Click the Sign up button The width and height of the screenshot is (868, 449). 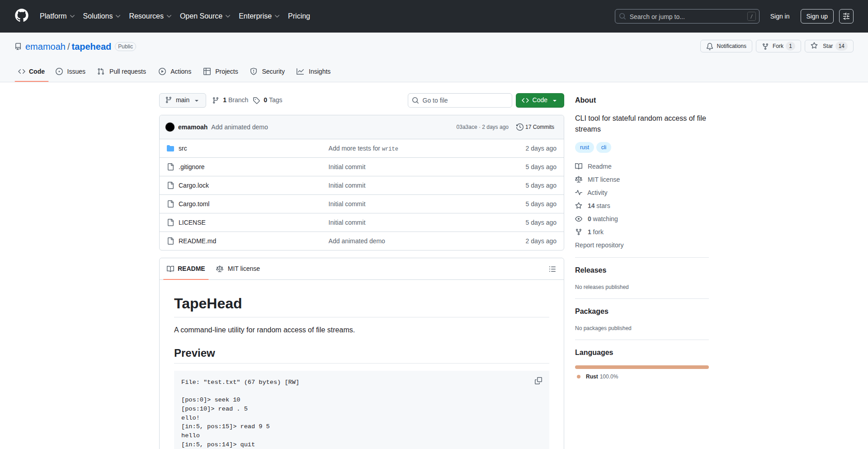pyautogui.click(x=816, y=16)
